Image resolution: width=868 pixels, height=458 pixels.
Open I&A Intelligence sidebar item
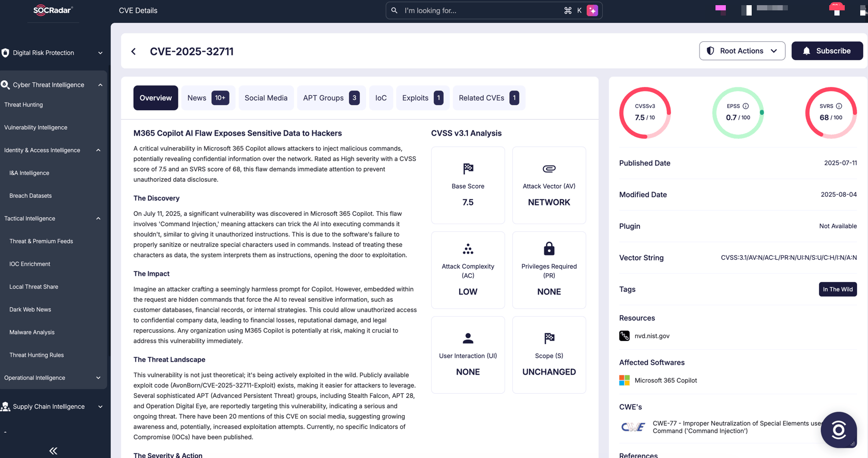click(x=29, y=173)
